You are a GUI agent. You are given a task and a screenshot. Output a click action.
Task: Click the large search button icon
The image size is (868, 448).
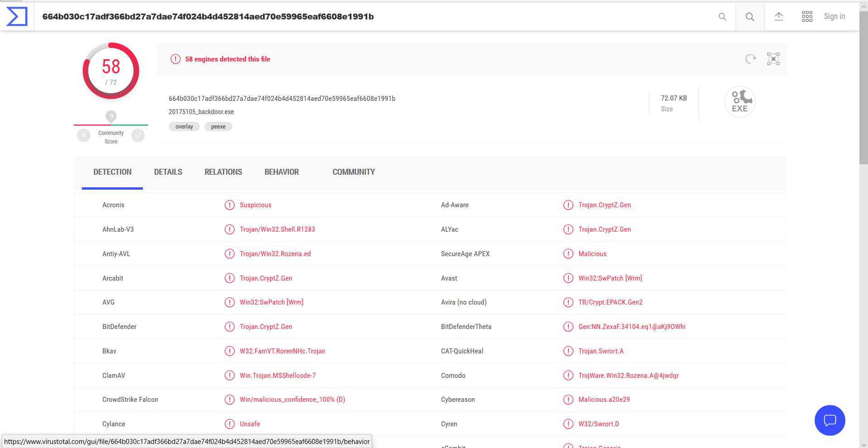(x=750, y=17)
